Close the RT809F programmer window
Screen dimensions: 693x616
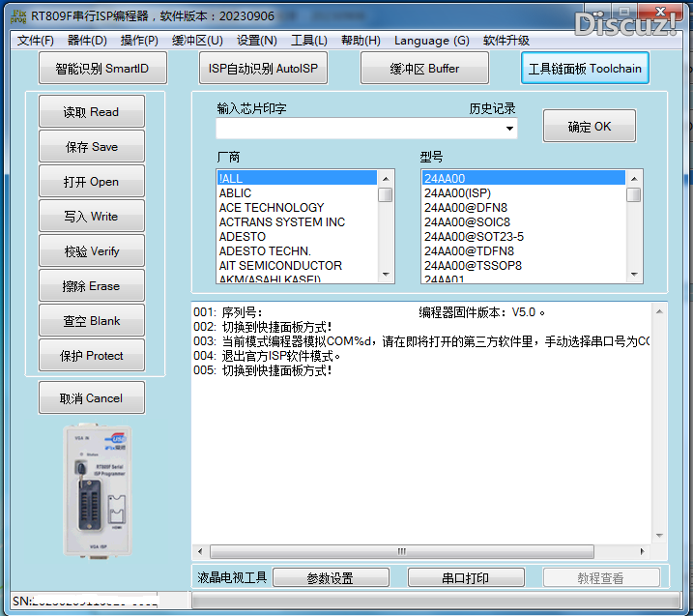660,12
